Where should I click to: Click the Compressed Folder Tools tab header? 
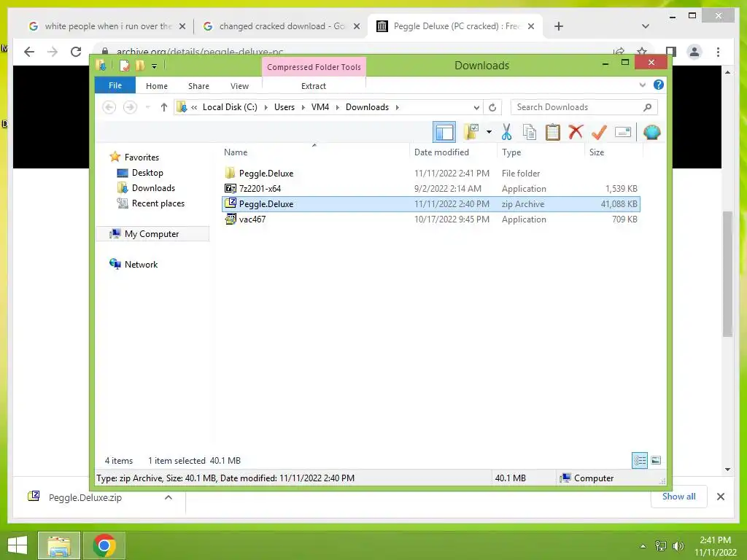tap(314, 66)
